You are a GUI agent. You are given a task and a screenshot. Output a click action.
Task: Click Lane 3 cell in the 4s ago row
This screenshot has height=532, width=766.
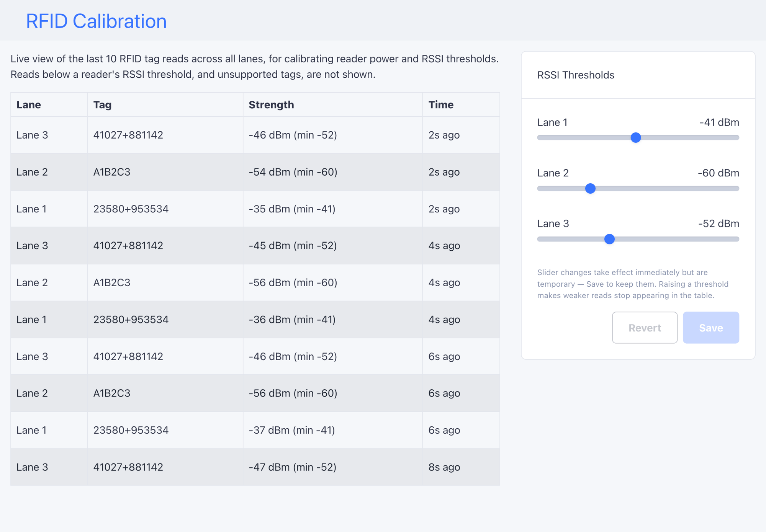(49, 246)
